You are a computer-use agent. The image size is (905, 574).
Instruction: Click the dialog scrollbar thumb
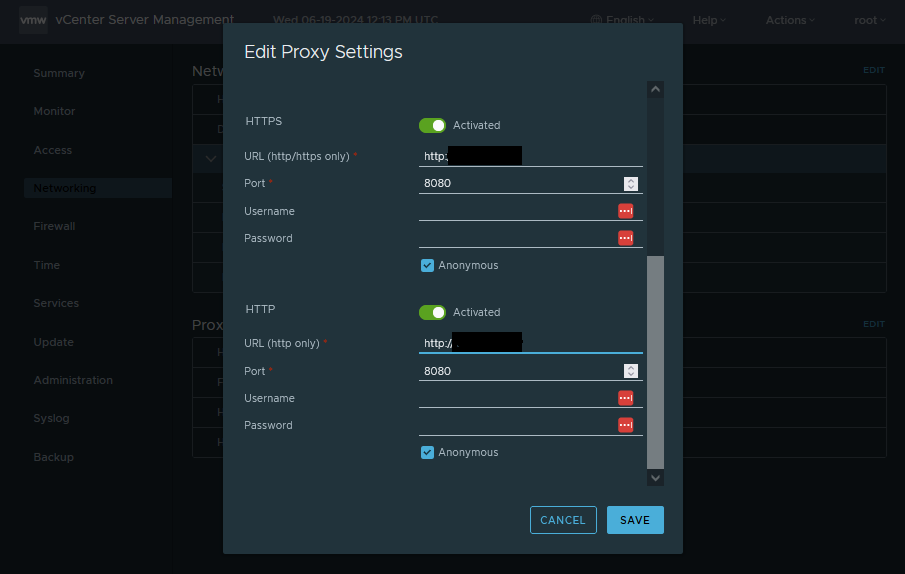coord(655,362)
